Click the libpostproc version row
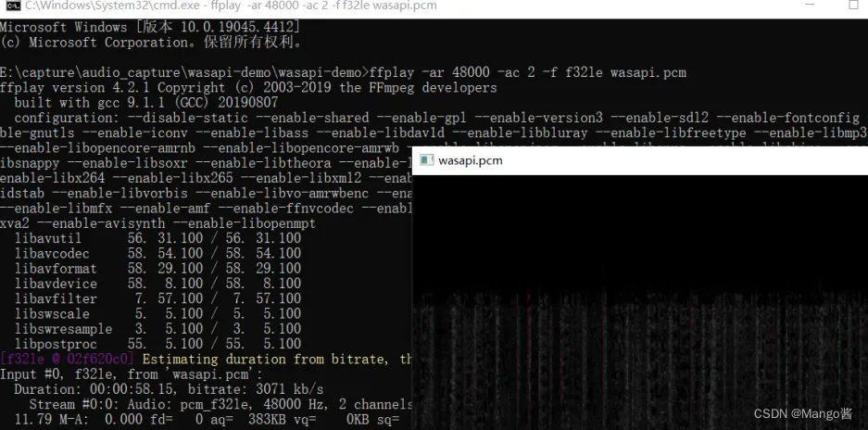This screenshot has height=430, width=868. point(157,344)
